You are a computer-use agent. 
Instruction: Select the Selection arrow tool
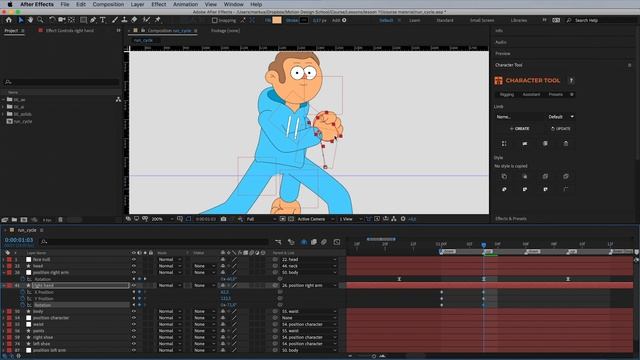21,20
